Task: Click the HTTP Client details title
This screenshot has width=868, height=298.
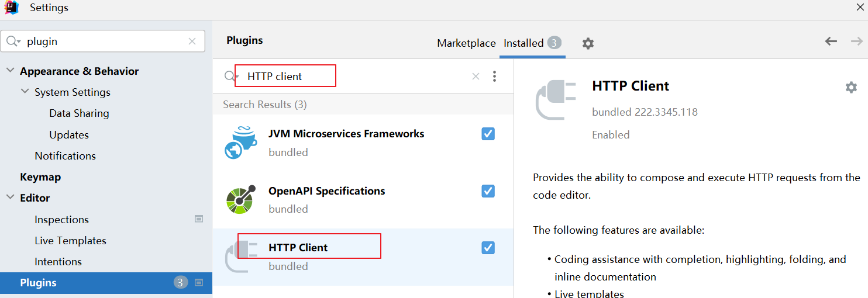Action: point(631,86)
